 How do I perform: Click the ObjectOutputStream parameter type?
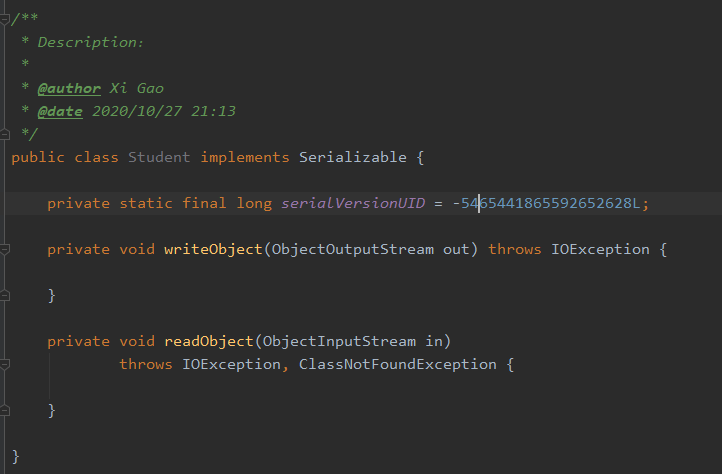353,249
